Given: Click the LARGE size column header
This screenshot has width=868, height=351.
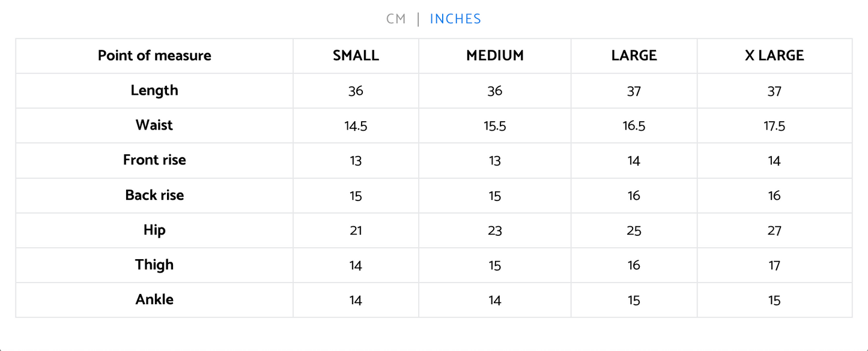Looking at the screenshot, I should point(634,56).
